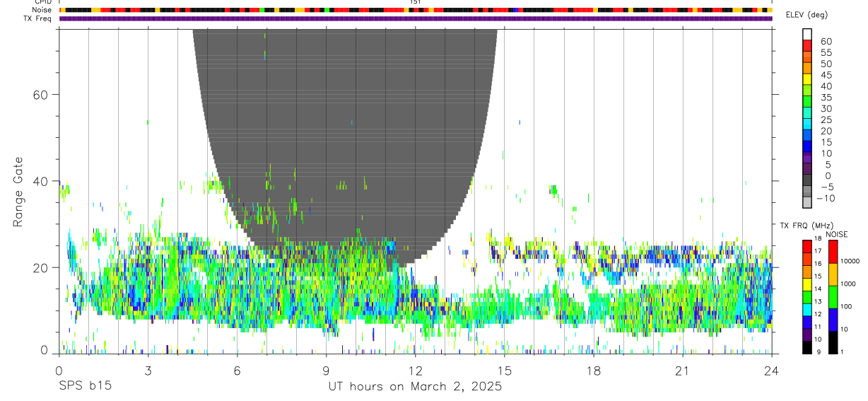Click the 'SPS b15' radar label
868x401 pixels.
coord(85,387)
